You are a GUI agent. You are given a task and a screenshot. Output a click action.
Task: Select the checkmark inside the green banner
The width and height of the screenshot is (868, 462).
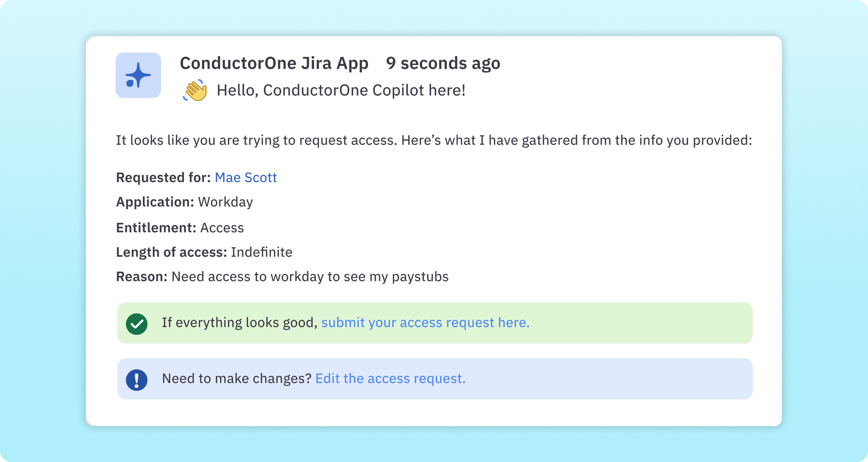click(138, 323)
